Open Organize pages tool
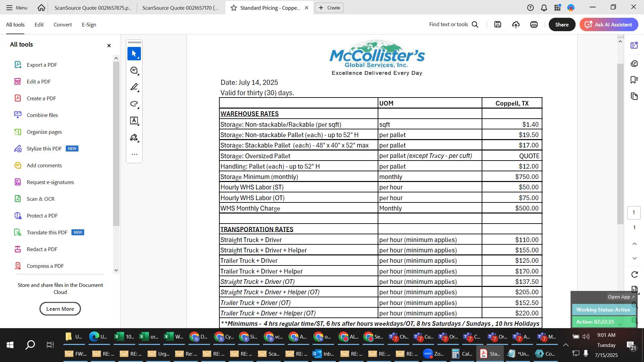Viewport: 644px width, 362px height. click(44, 132)
